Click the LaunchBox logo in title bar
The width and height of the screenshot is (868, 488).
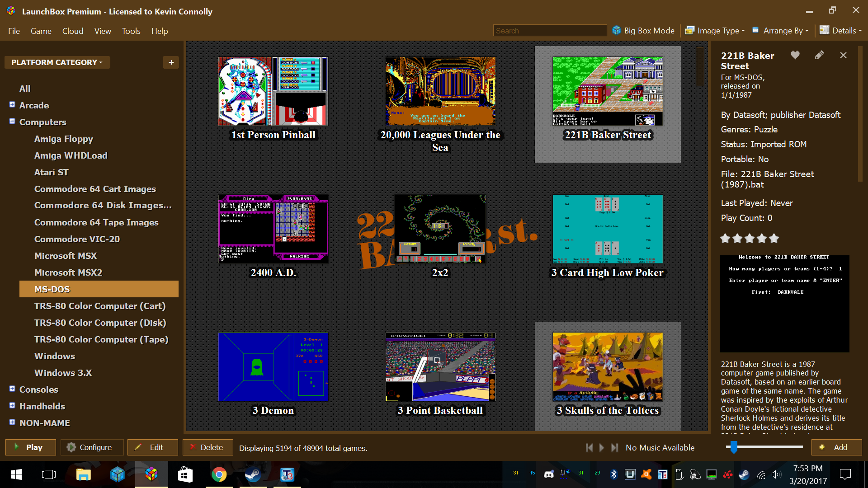11,11
